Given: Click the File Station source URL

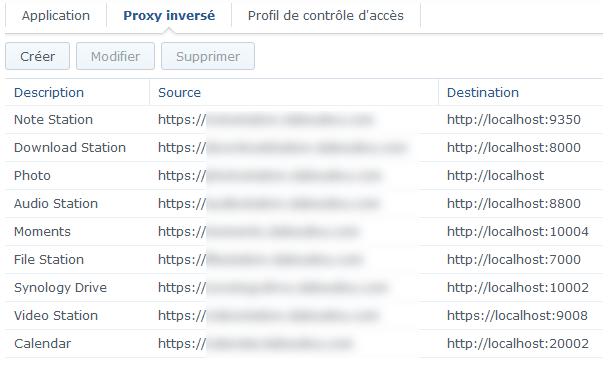Looking at the screenshot, I should coord(260,260).
